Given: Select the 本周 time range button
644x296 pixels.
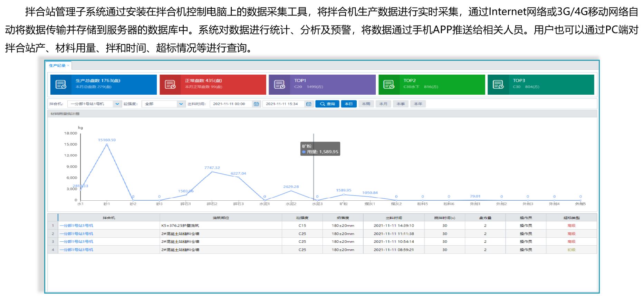Looking at the screenshot, I should [366, 104].
